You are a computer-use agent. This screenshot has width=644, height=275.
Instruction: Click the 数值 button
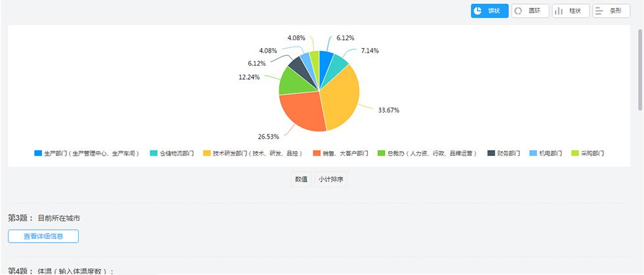coord(301,180)
